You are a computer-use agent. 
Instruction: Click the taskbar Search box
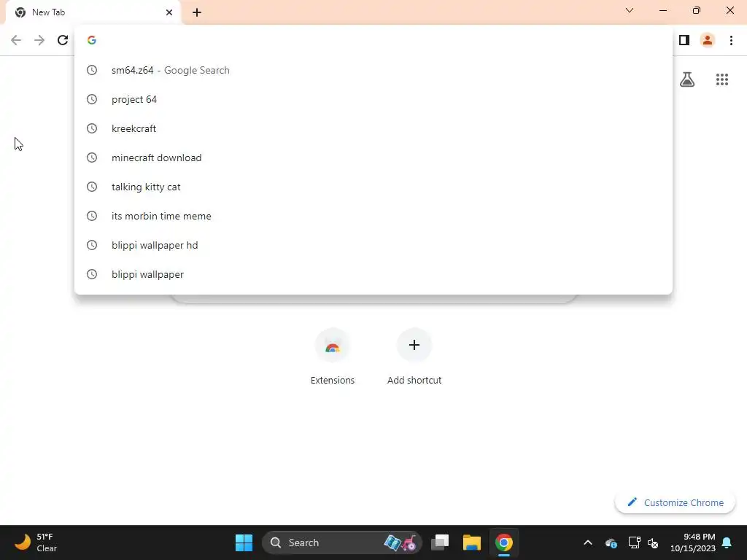click(342, 542)
